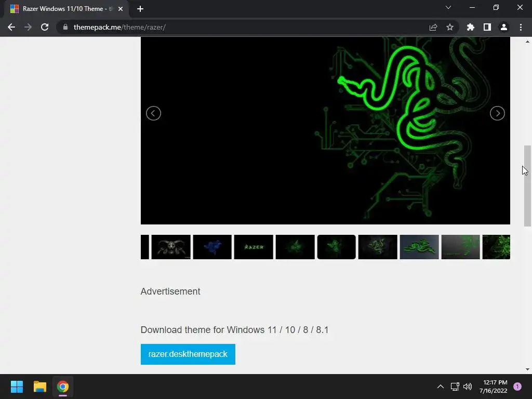Select the highlighted current thumbnail
The width and height of the screenshot is (532, 399).
pos(337,247)
